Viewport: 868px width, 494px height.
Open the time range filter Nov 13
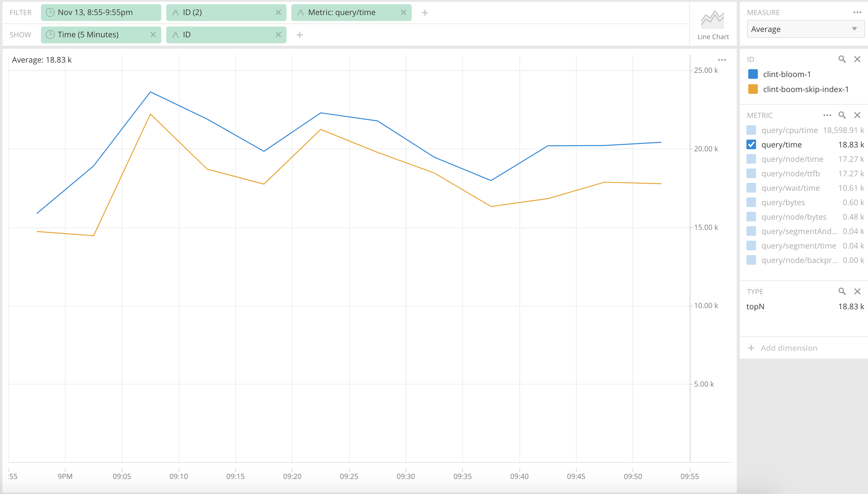click(101, 13)
